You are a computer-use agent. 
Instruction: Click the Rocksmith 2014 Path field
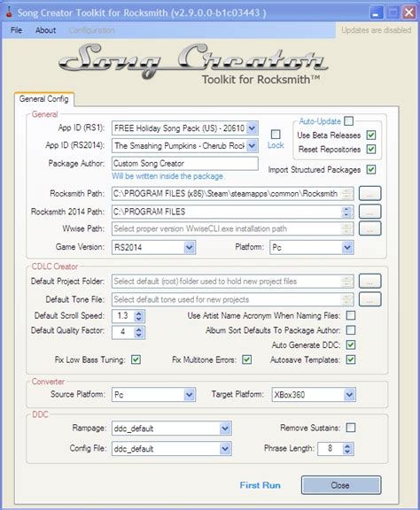click(232, 212)
